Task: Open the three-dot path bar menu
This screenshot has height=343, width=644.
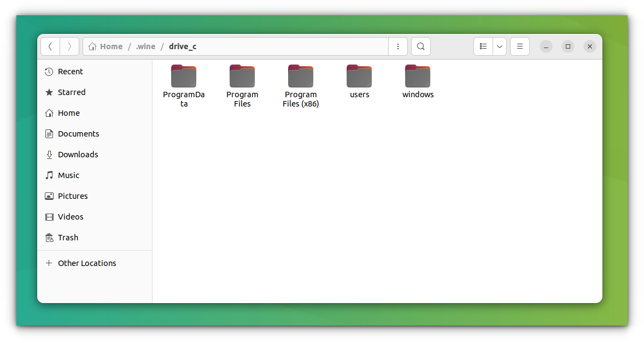Action: (x=398, y=46)
